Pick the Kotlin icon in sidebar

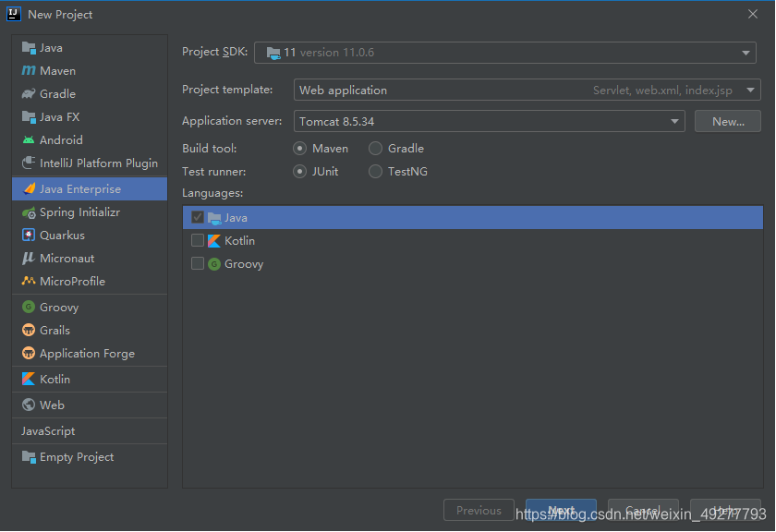29,379
